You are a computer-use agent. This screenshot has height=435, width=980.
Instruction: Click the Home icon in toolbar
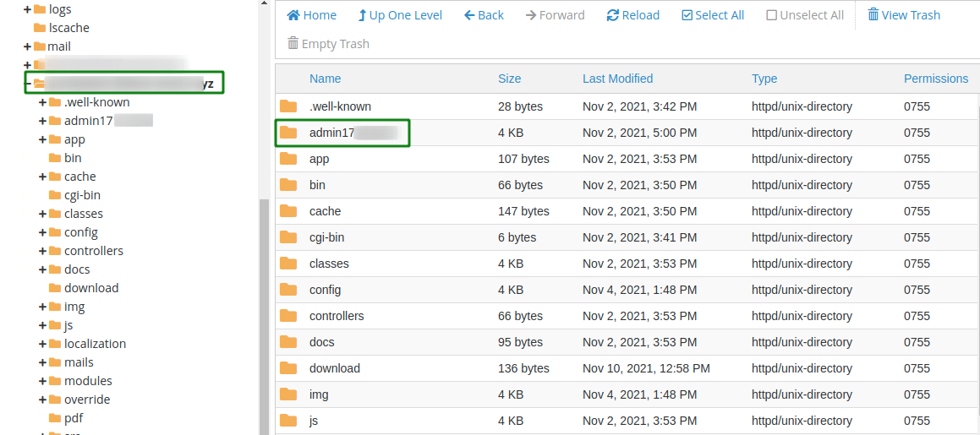(293, 15)
